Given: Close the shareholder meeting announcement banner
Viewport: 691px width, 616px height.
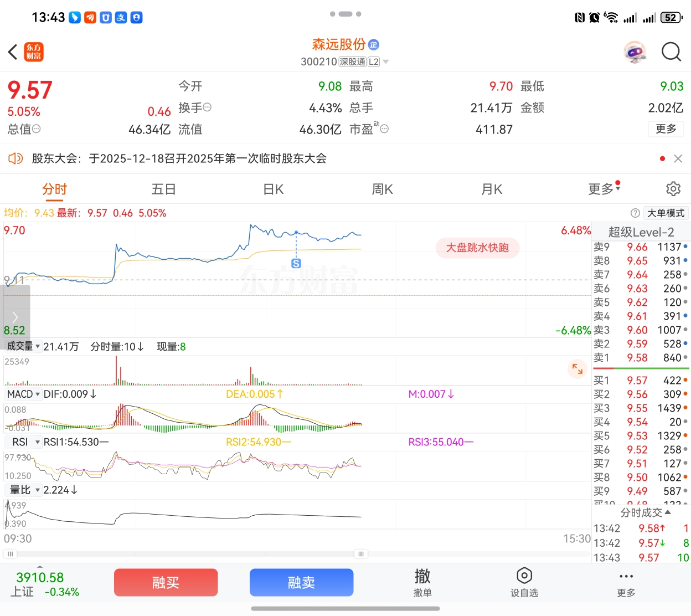Looking at the screenshot, I should point(678,158).
